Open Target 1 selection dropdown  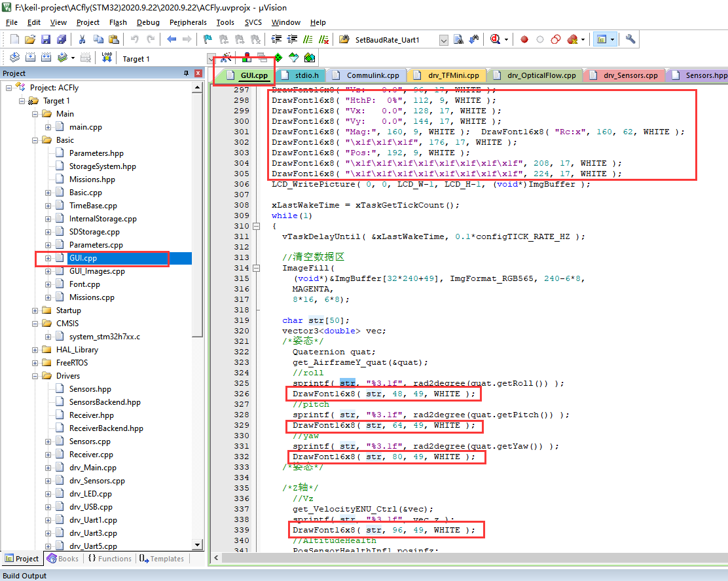(211, 59)
